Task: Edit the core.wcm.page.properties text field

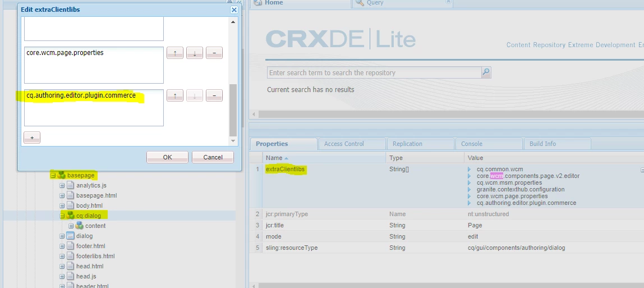Action: 94,65
